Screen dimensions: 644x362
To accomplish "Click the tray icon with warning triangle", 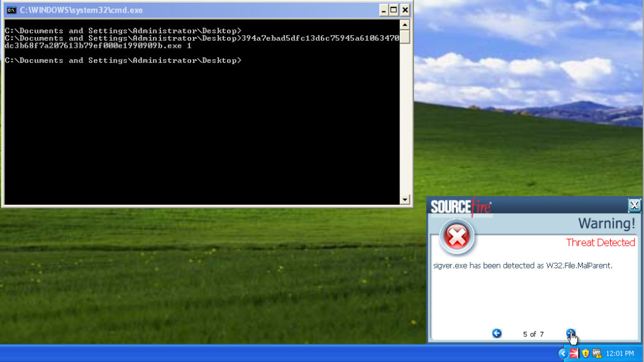I will 597,353.
